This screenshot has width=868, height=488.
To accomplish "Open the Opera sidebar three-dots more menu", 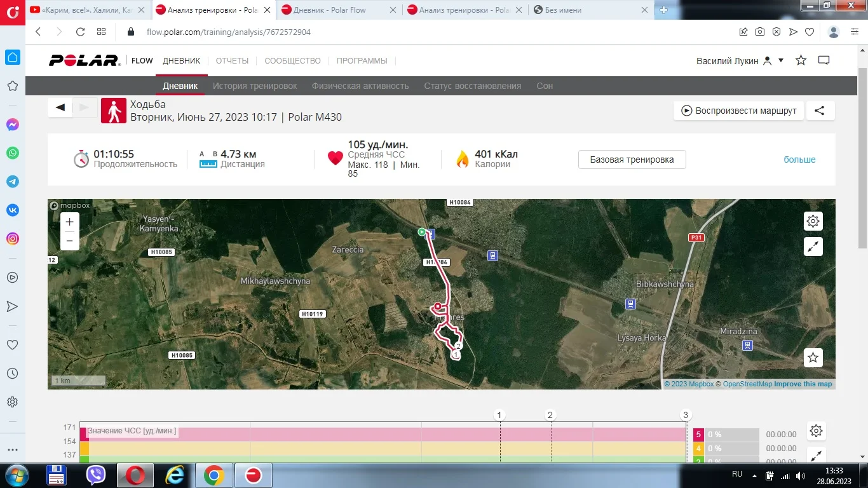I will point(13,449).
